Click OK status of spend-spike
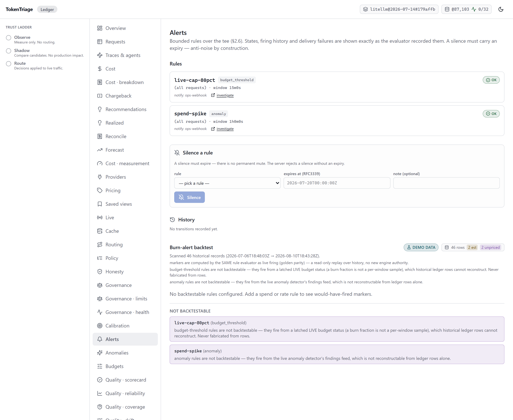 click(x=491, y=114)
